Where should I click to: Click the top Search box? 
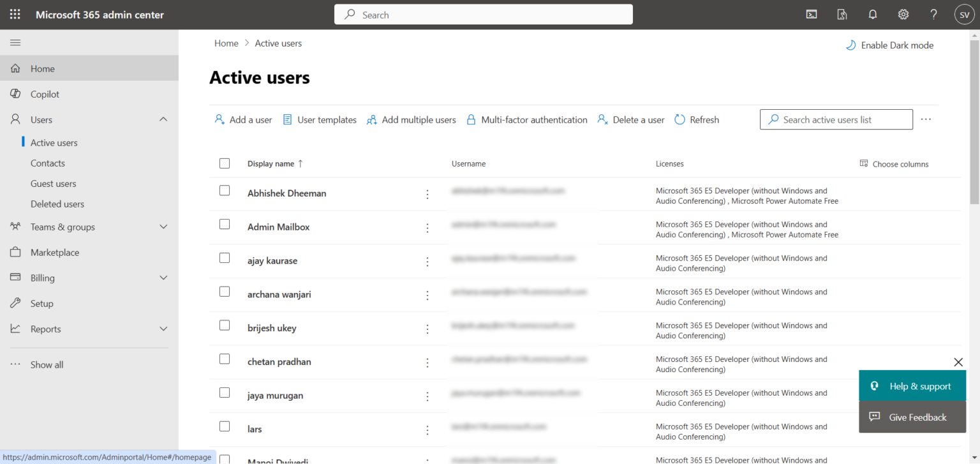click(484, 15)
